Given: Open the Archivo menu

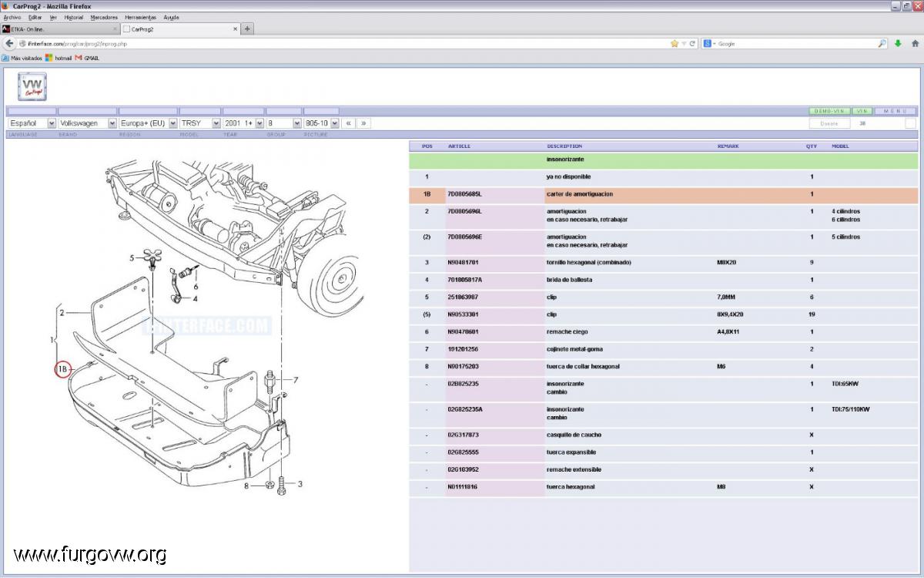Looking at the screenshot, I should (x=12, y=17).
